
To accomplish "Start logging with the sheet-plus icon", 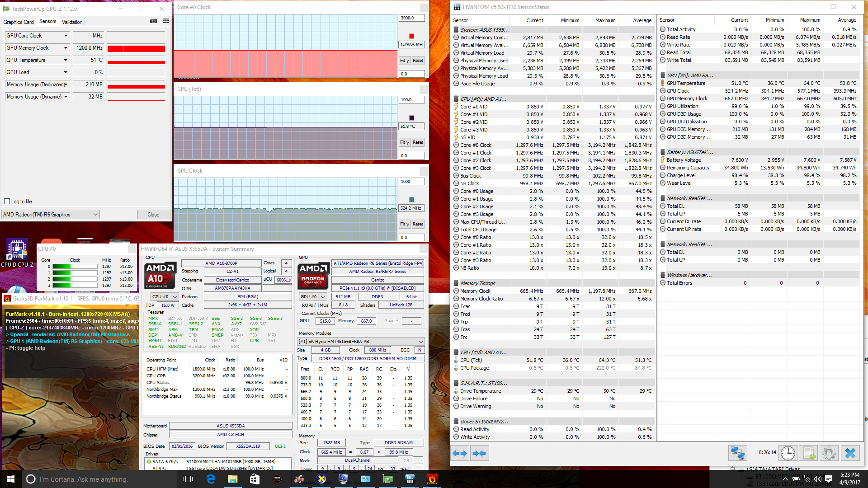I will [x=808, y=453].
